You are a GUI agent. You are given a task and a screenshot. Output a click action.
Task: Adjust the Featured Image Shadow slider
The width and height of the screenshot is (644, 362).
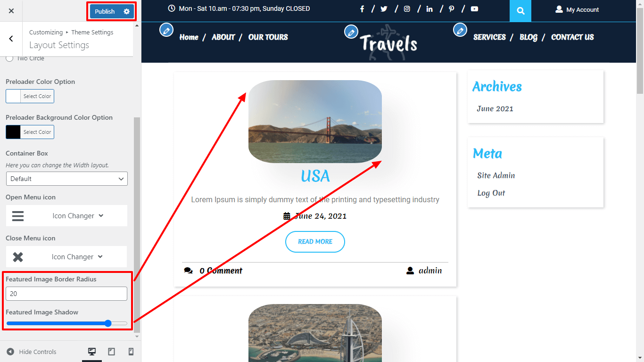tap(108, 323)
